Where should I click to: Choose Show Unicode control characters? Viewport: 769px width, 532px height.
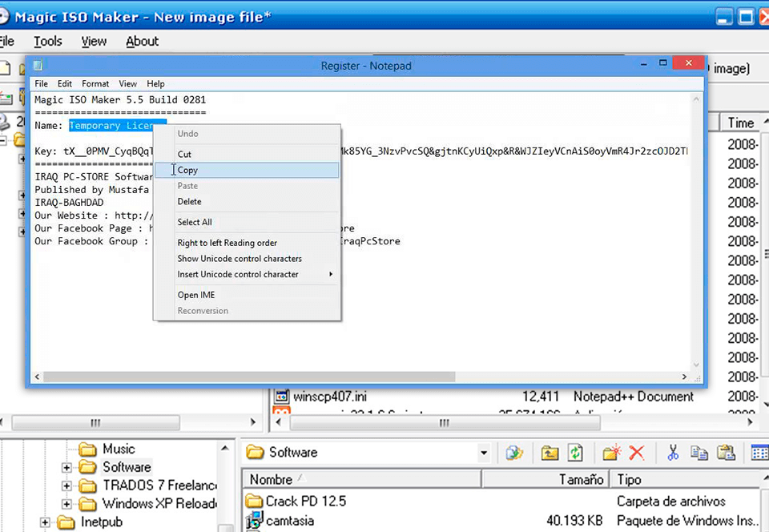[246, 259]
